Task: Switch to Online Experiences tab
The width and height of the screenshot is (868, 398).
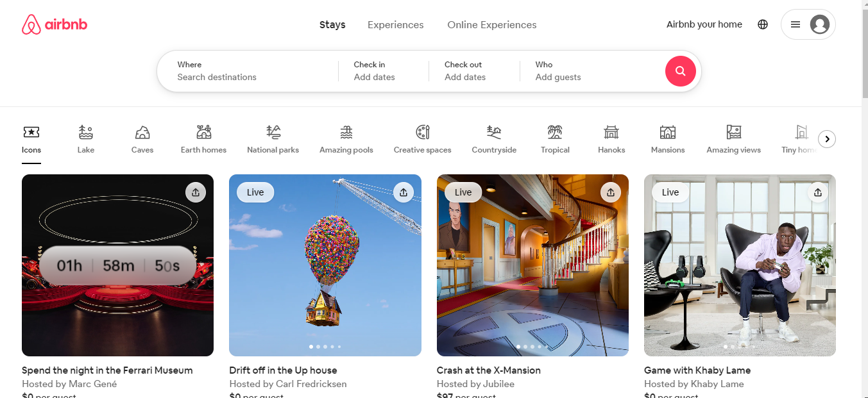Action: click(x=492, y=25)
